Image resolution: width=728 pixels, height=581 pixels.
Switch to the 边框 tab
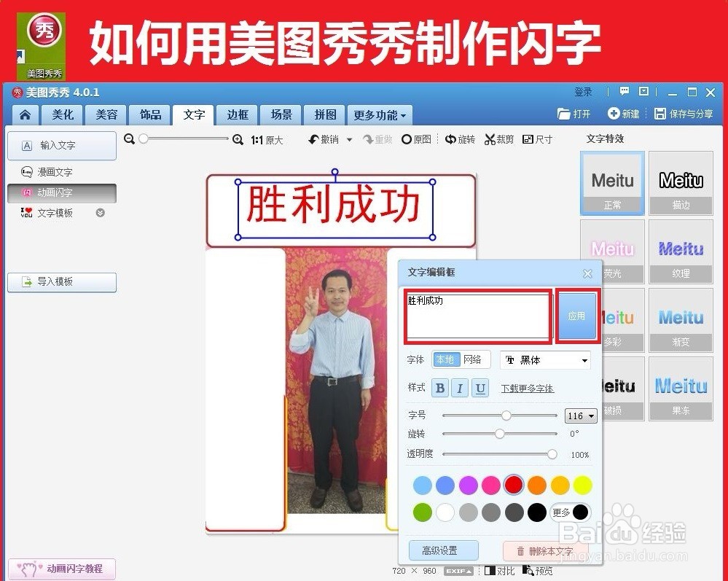[238, 114]
